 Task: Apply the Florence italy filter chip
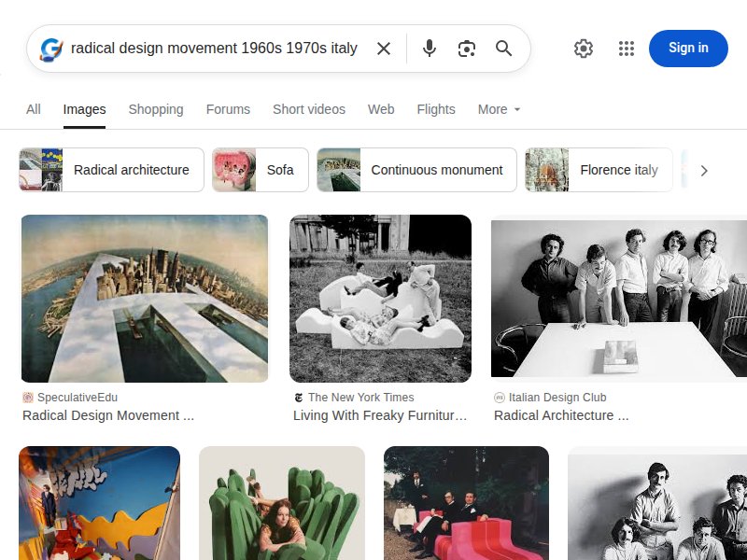pyautogui.click(x=618, y=170)
